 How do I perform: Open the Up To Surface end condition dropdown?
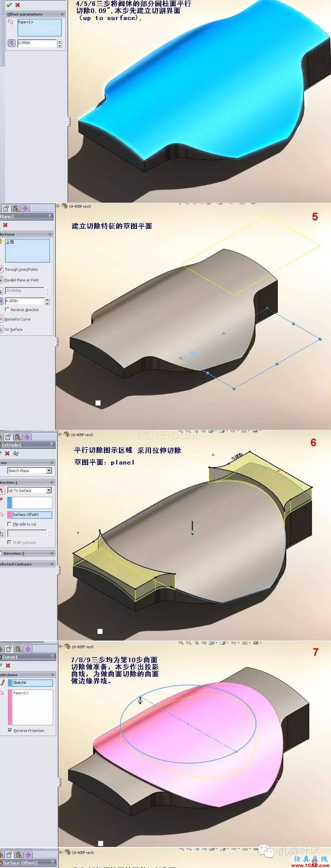[49, 491]
